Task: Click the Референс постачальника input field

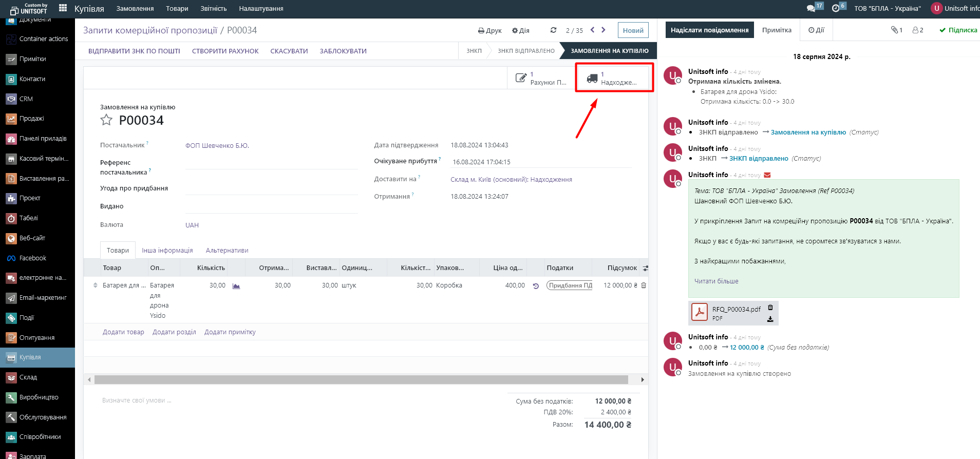Action: (x=271, y=163)
